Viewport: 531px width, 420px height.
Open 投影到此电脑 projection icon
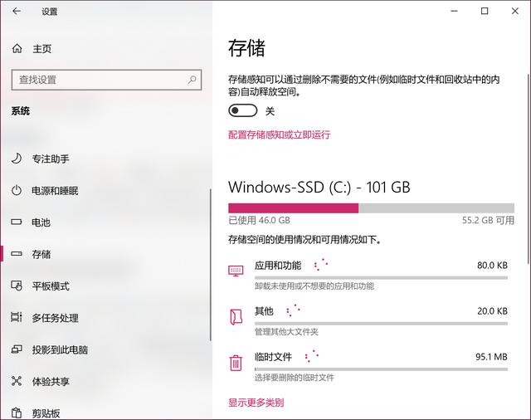pos(17,349)
